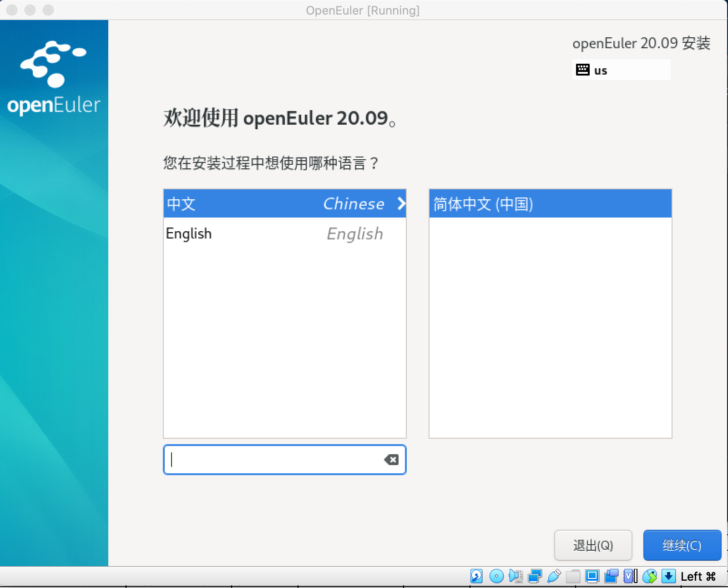Click the 欢迎使用 openEuler 20.09 heading
Screen dimensions: 728x588
tap(280, 118)
